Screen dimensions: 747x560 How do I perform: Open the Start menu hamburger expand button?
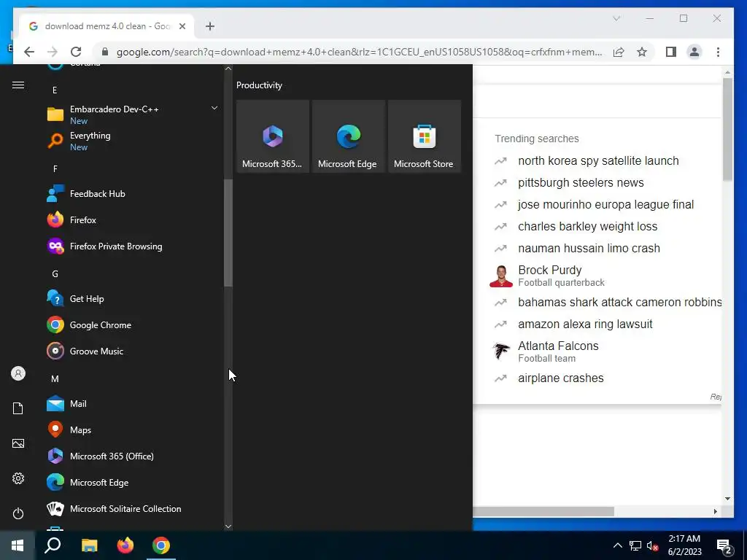18,85
